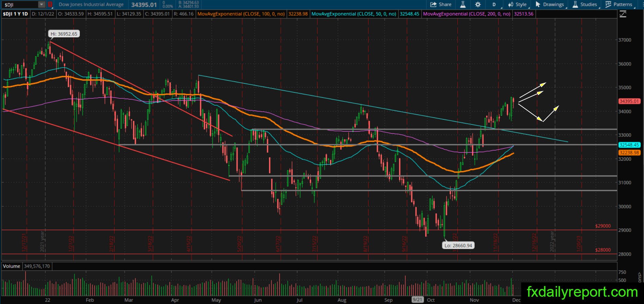This screenshot has height=304, width=644.
Task: Click the red symbol link indicator
Action: pyautogui.click(x=50, y=4)
